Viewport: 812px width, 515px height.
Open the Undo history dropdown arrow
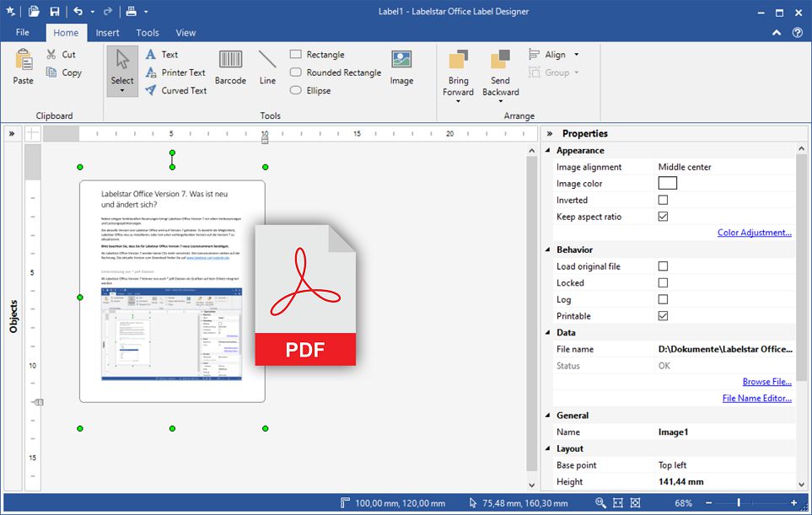click(92, 12)
